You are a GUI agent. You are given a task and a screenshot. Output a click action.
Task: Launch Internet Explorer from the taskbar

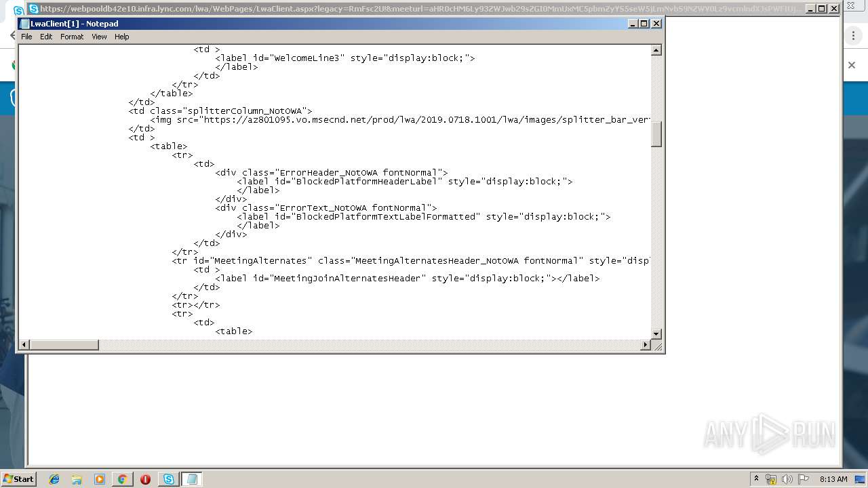[54, 479]
